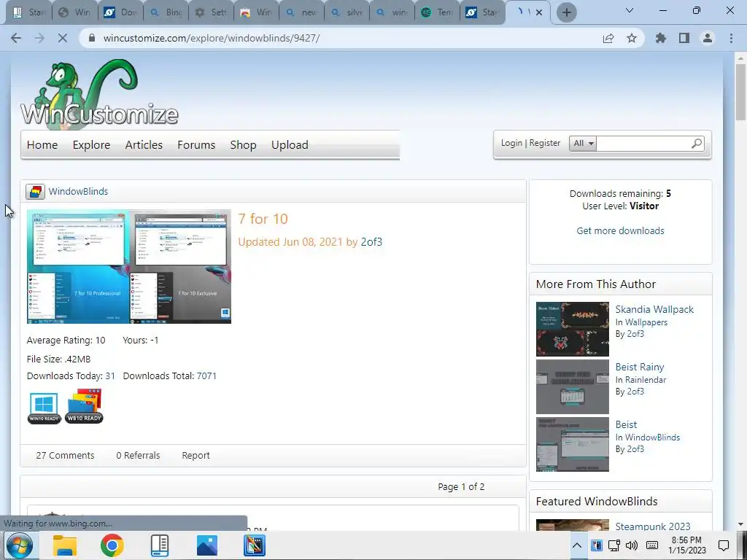
Task: Click the volume speaker tray icon
Action: click(632, 545)
